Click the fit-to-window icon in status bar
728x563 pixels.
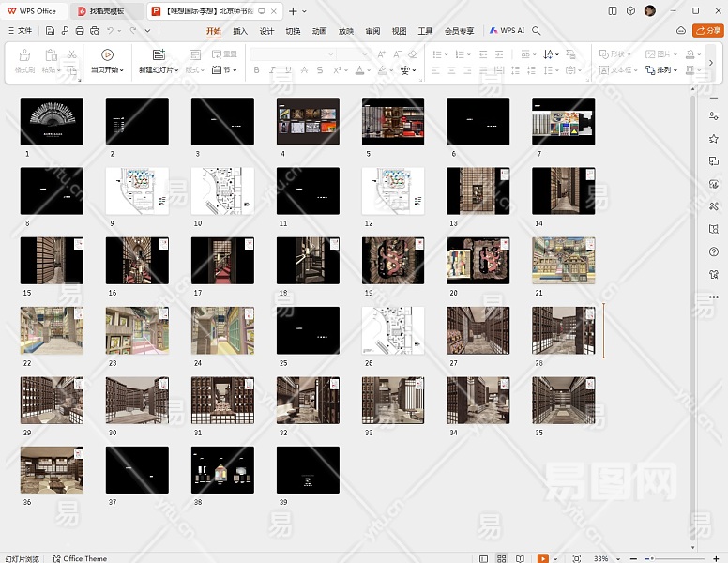click(576, 558)
